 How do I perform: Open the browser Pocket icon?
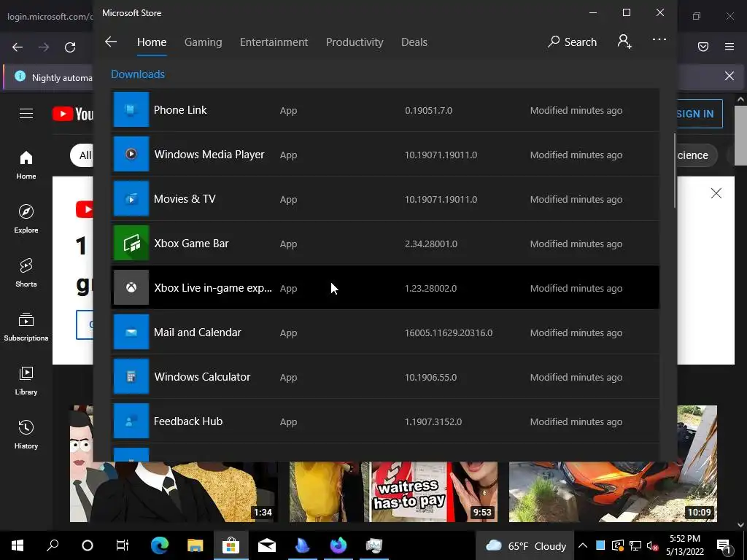tap(703, 47)
